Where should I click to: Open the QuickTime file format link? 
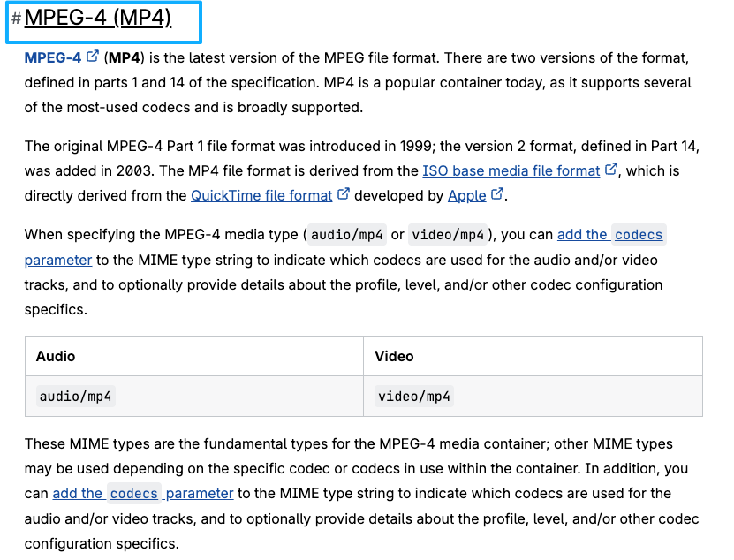(x=261, y=196)
